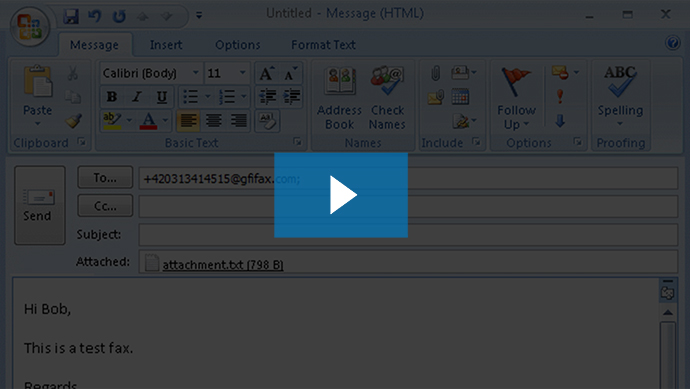Cut selection with scissors icon

pos(73,73)
